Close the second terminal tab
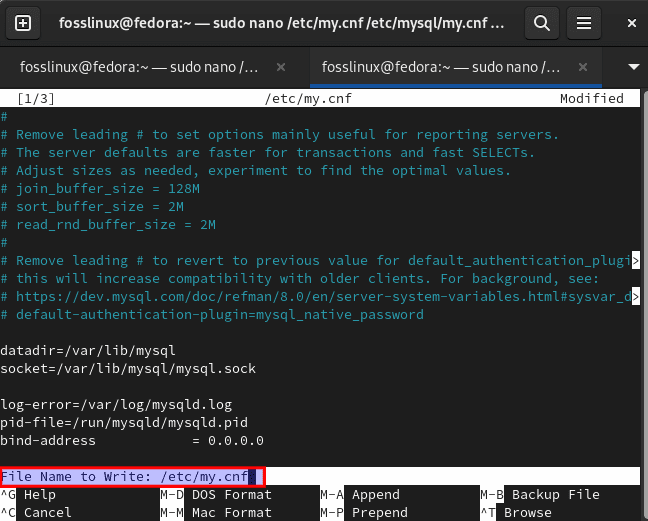 [x=583, y=67]
